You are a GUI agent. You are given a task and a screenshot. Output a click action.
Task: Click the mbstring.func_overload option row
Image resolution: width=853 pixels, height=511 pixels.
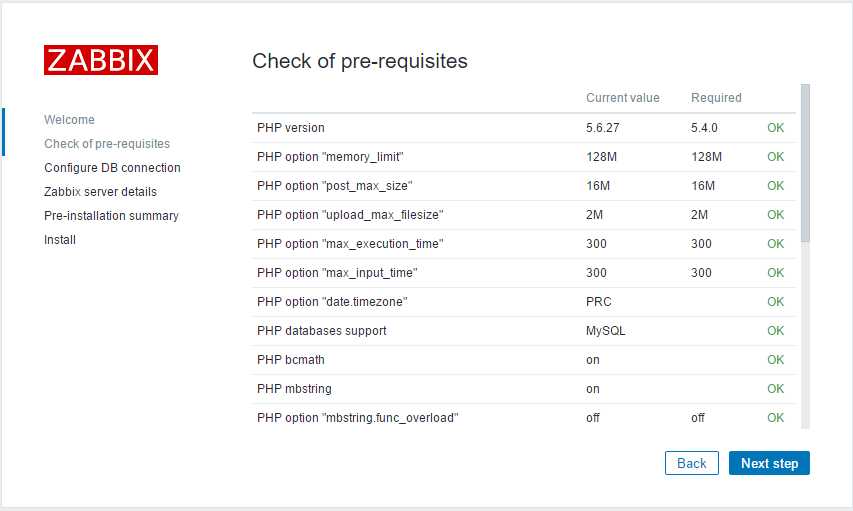click(523, 418)
